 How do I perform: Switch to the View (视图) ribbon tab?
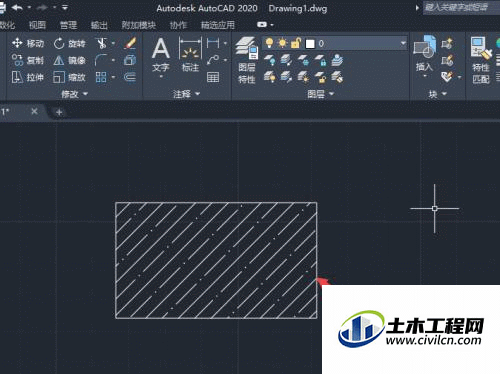click(x=37, y=25)
